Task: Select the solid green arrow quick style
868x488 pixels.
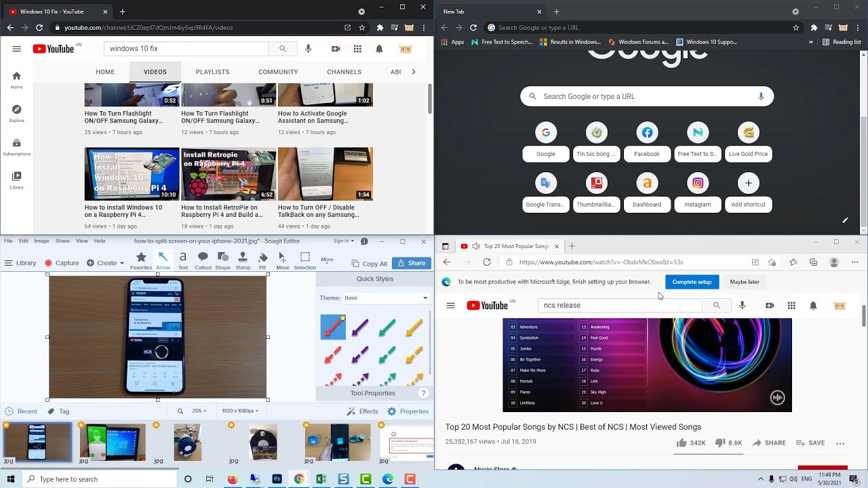Action: coord(387,328)
